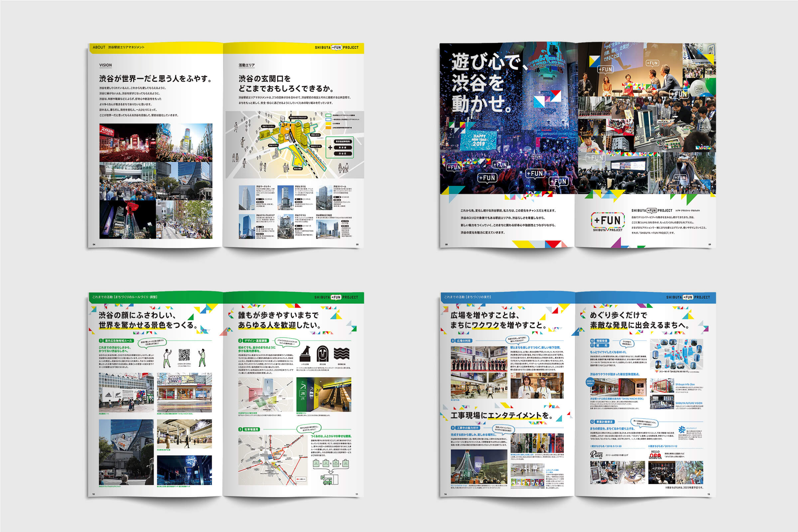
Task: Click the 渋谷フクラス building photo
Action: point(285,226)
